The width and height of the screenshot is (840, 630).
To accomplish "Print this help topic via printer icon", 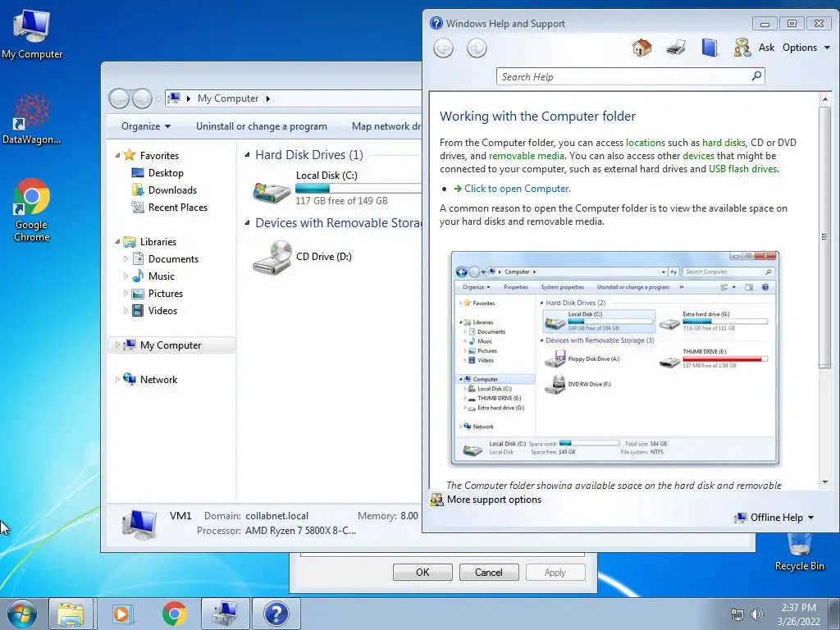I will tap(676, 48).
